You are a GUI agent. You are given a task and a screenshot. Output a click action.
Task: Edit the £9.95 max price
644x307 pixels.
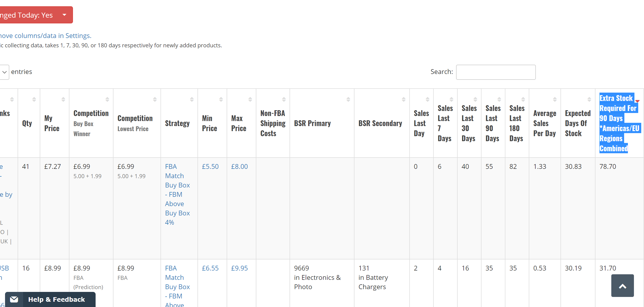coord(239,268)
